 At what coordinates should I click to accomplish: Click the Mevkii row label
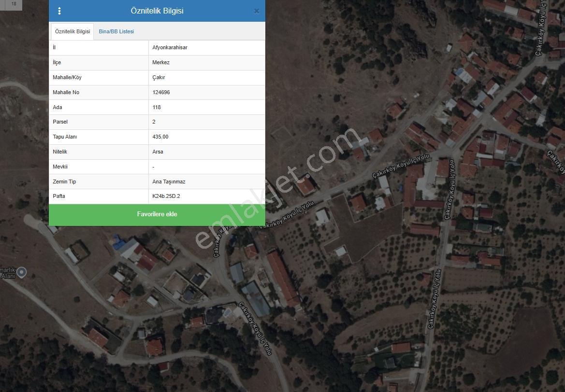60,167
